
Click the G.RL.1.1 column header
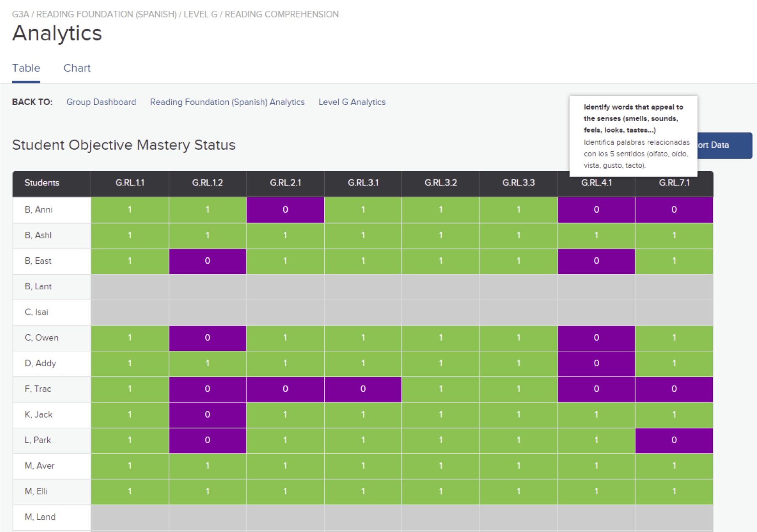pos(130,183)
